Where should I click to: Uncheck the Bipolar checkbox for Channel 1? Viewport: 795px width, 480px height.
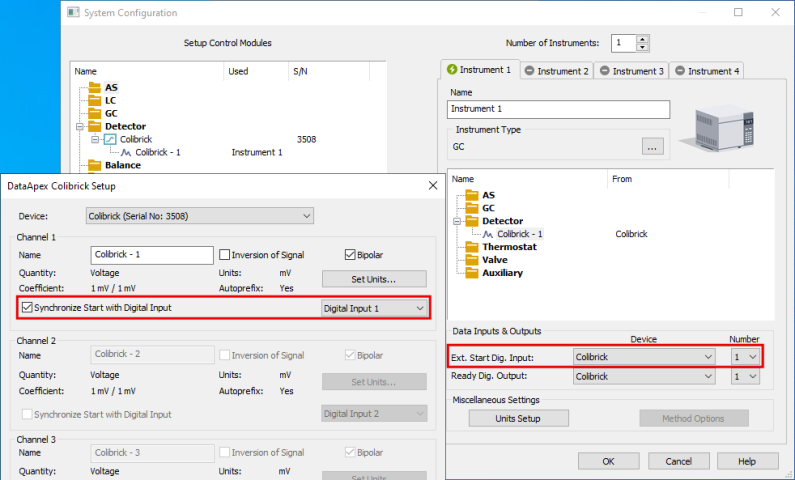pyautogui.click(x=350, y=255)
